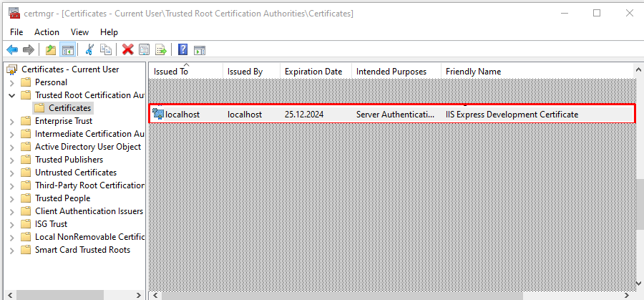Expand Third-Party Root Certification node
644x300 pixels.
(x=12, y=185)
